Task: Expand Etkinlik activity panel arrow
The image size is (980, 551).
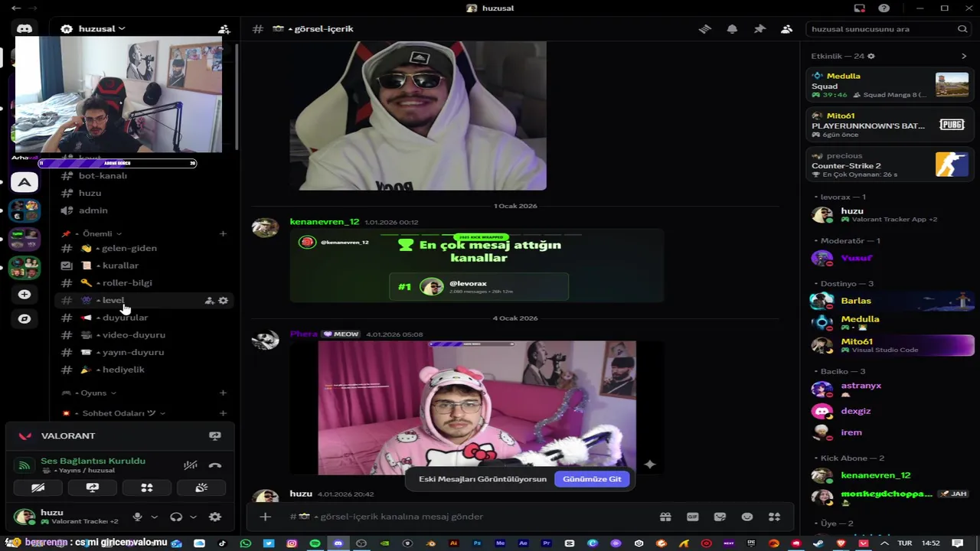Action: (x=964, y=56)
